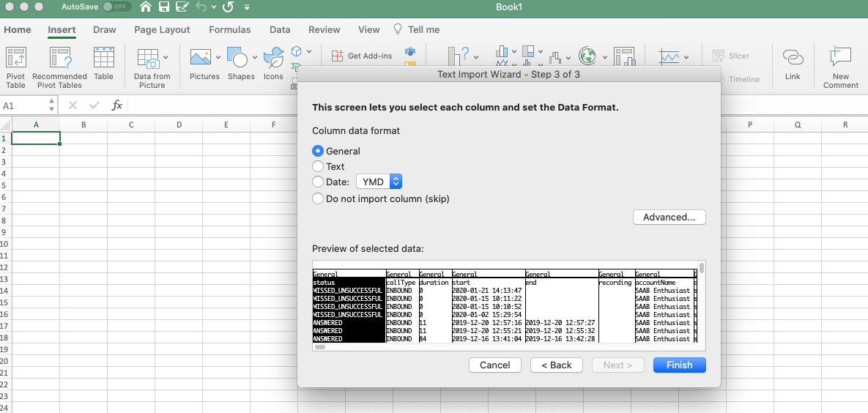
Task: Open the Page Layout tab
Action: (x=162, y=30)
